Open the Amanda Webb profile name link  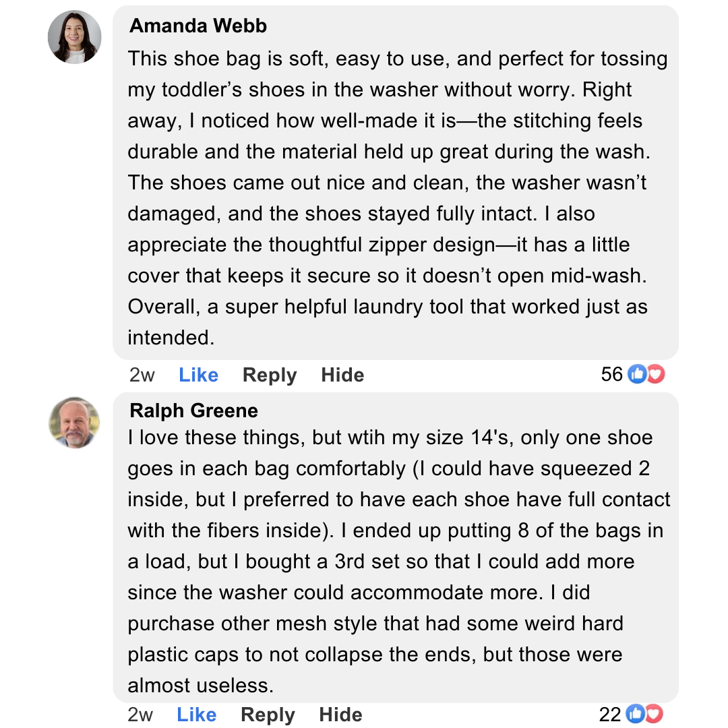198,26
